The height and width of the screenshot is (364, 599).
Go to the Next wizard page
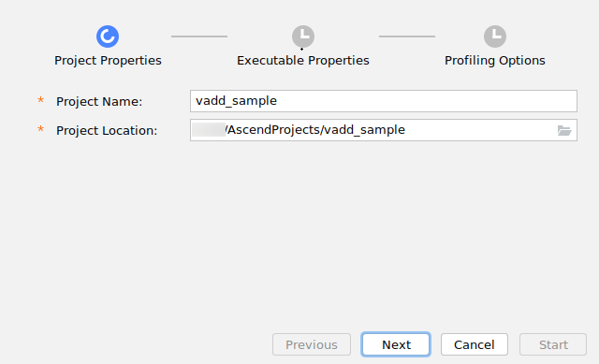396,344
